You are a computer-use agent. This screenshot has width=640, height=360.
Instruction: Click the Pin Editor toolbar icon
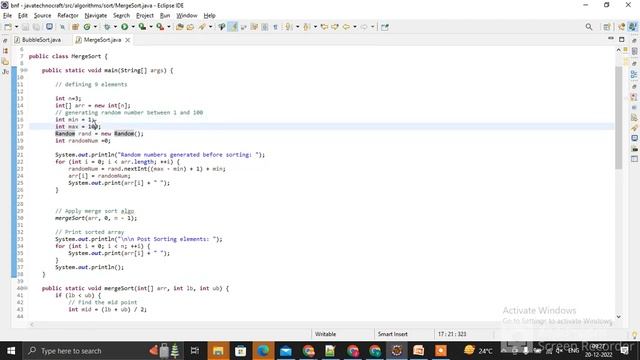pos(385,27)
